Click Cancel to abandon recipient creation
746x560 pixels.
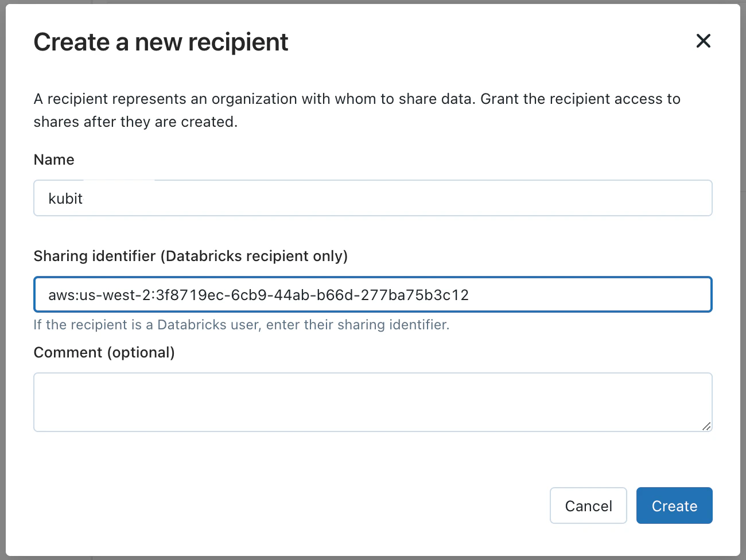pos(588,505)
